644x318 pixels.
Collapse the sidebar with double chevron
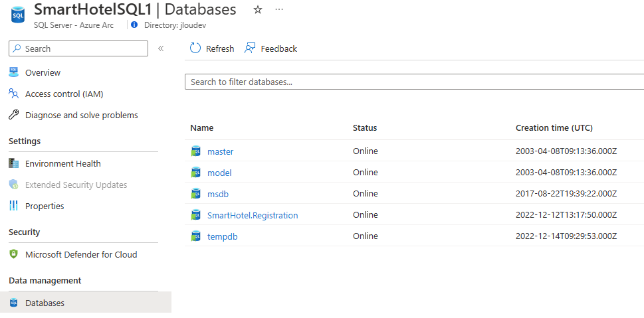(161, 48)
